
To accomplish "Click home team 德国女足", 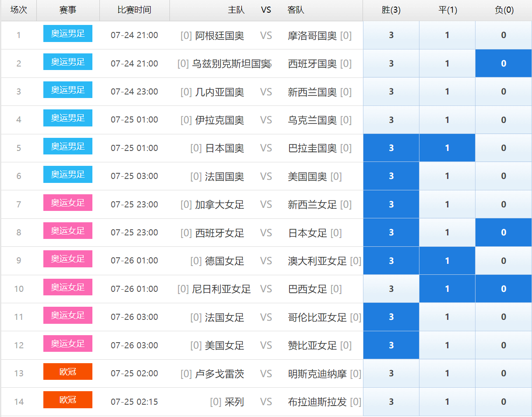I will click(x=225, y=261).
